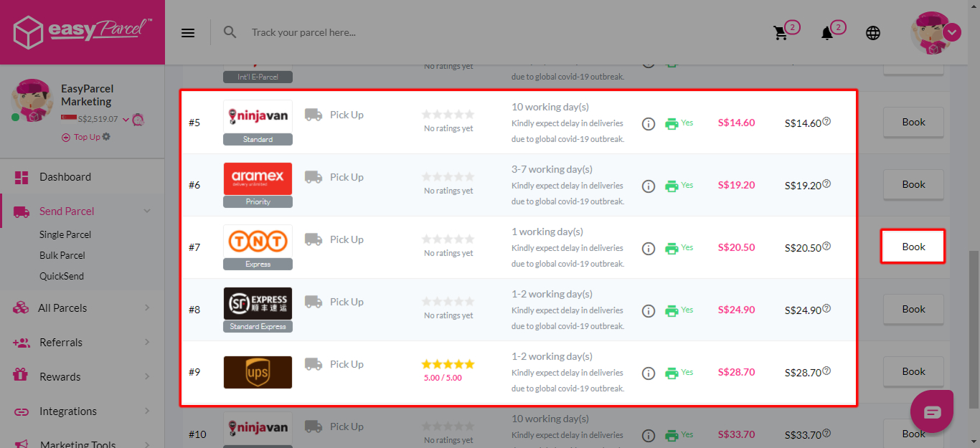Open QuickSend submenu item

(62, 276)
